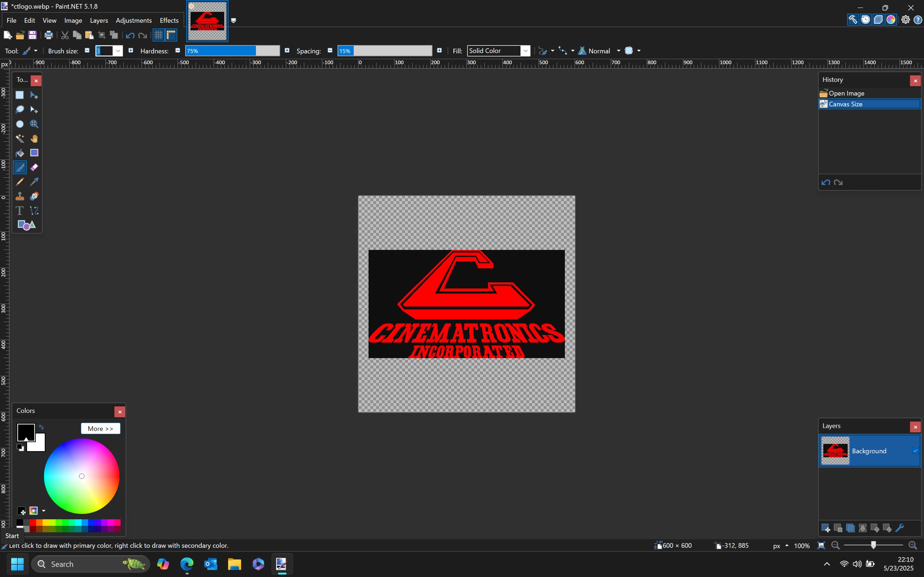Select the Text tool
Screen dimensions: 924x577
(x=19, y=211)
